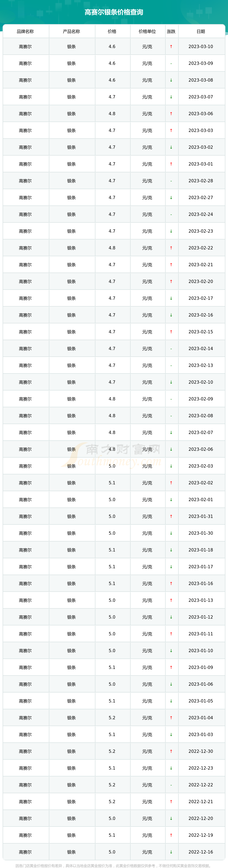Screen dimensions: 228x868
Task: Click the date cell 2023-02-14
Action: point(201,348)
